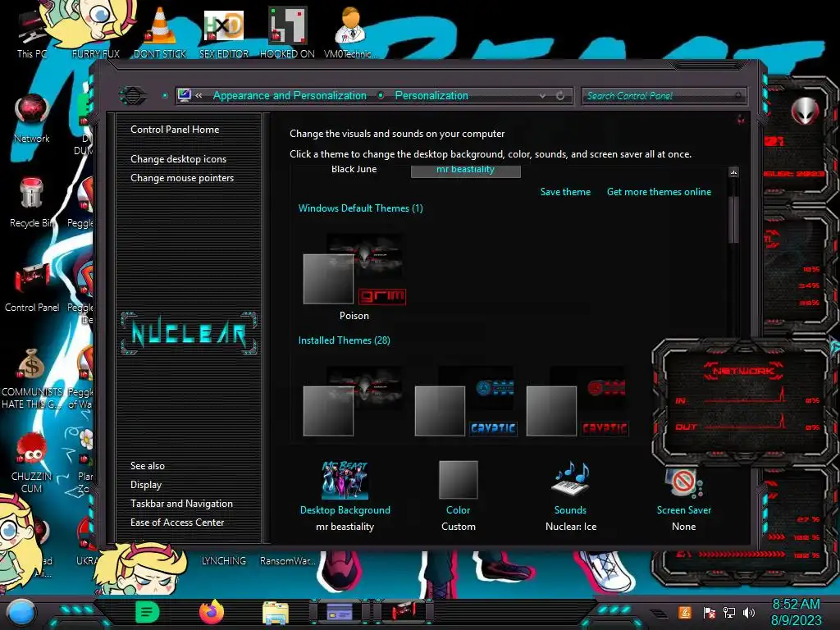Select the Black June theme
The height and width of the screenshot is (630, 840).
(x=354, y=169)
